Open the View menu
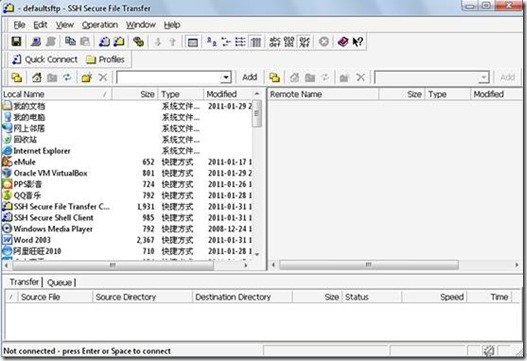 tap(65, 25)
